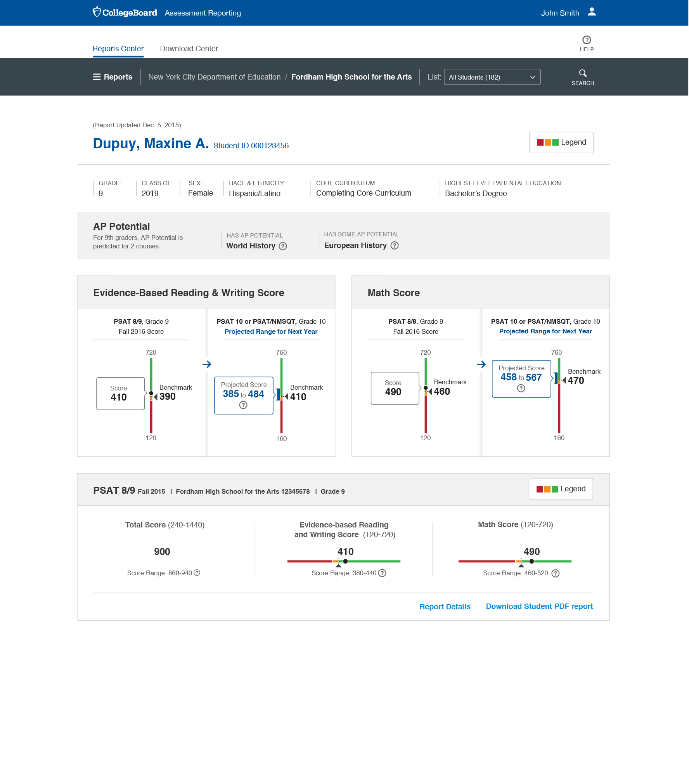Click the Dupuy, Maxine A. student name
689x784 pixels.
pos(151,143)
